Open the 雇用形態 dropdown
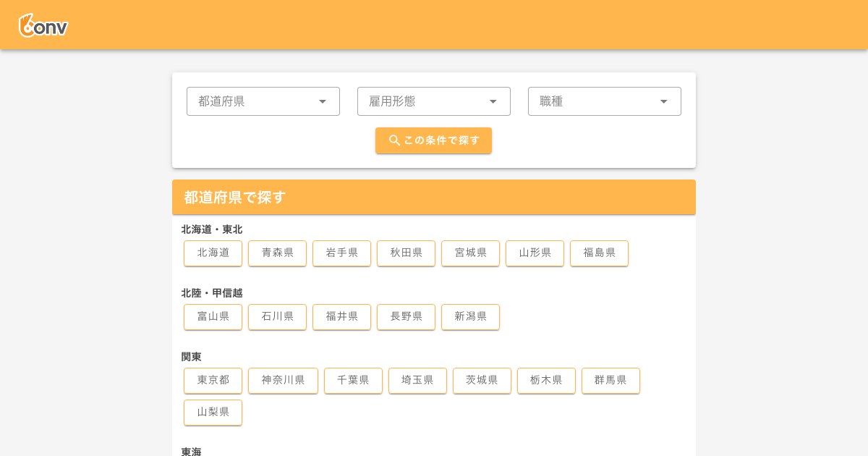Viewport: 868px width, 456px height. [434, 101]
